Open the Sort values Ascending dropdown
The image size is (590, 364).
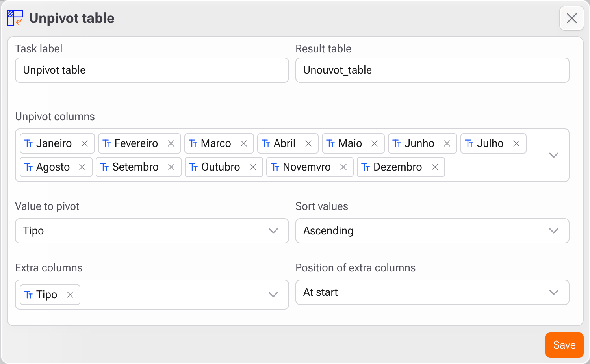(x=554, y=231)
